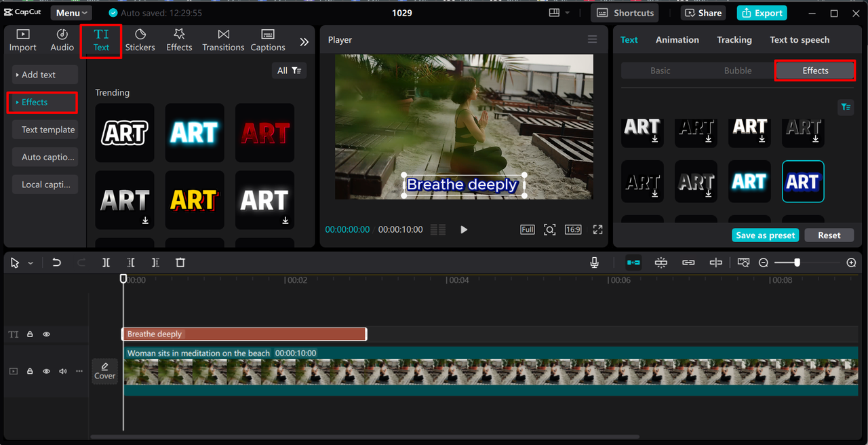Open the Stickers tab
Viewport: 868px width, 445px height.
pyautogui.click(x=140, y=41)
